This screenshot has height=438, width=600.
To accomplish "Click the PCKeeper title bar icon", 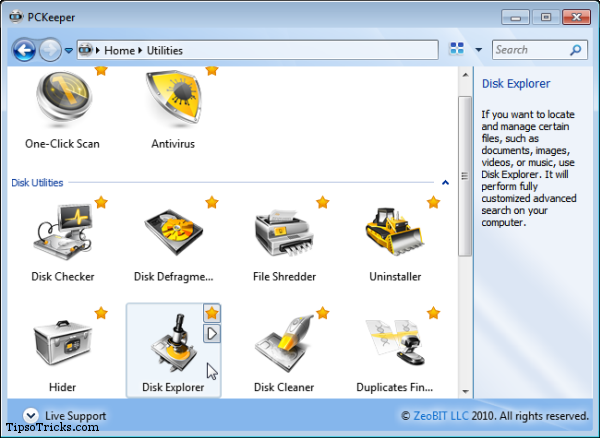I will (16, 17).
